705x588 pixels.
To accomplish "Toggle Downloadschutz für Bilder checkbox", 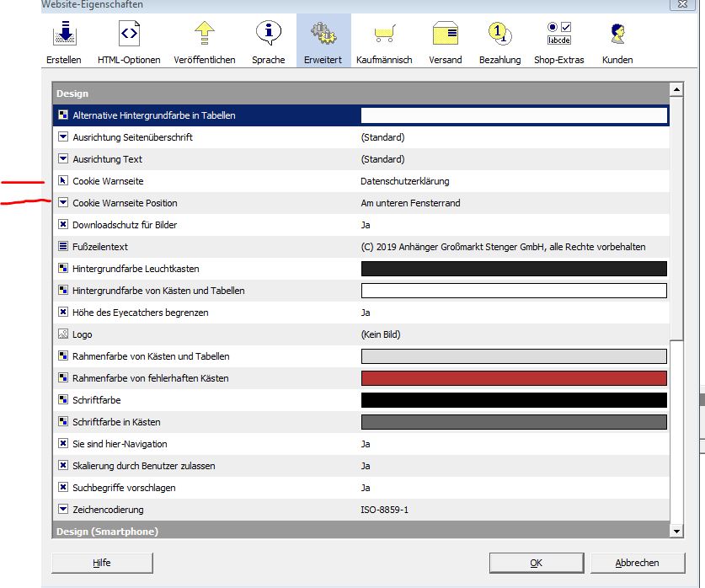I will click(x=63, y=225).
